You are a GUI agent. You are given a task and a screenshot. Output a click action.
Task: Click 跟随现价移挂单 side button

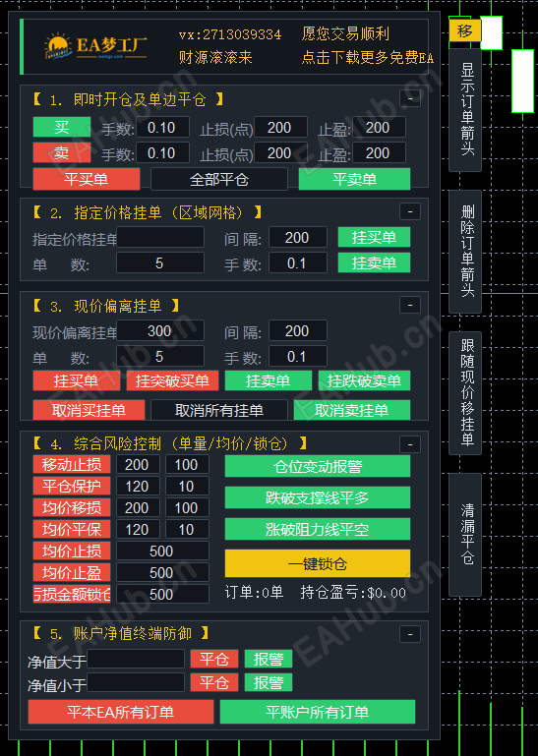tap(465, 393)
